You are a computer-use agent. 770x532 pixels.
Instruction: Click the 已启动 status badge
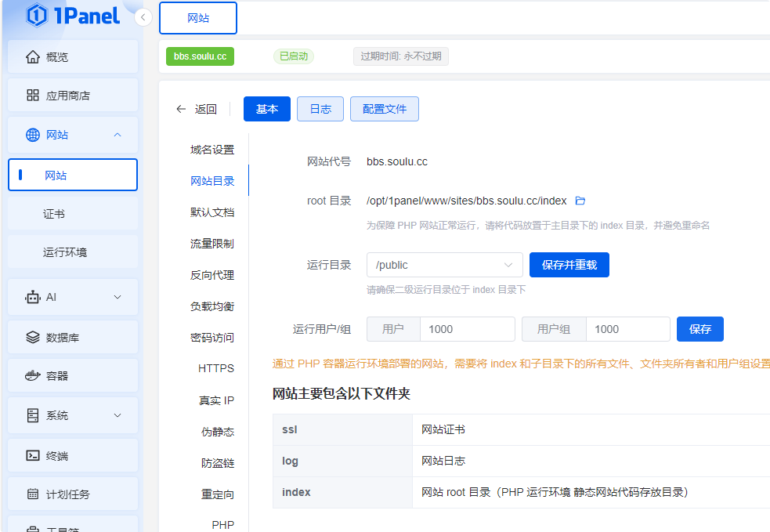(x=294, y=56)
